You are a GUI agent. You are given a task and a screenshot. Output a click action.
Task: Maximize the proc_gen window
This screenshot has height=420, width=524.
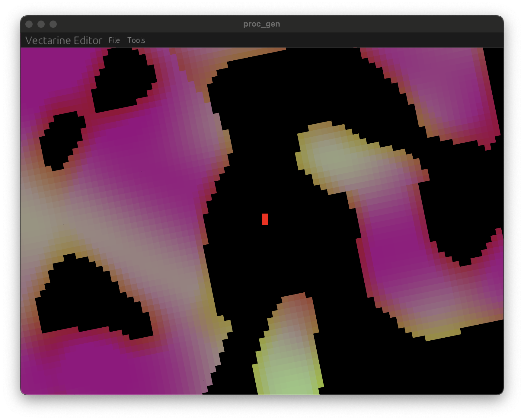[x=53, y=24]
